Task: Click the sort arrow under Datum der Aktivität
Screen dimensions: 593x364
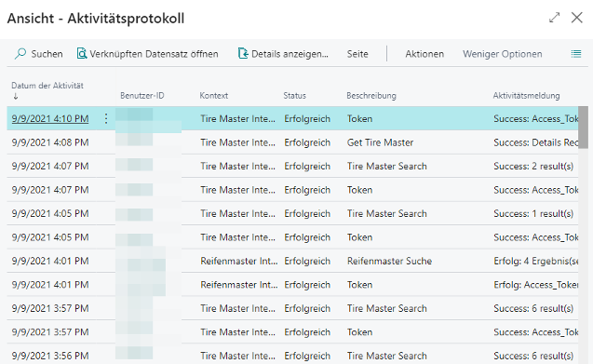Action: [x=16, y=97]
